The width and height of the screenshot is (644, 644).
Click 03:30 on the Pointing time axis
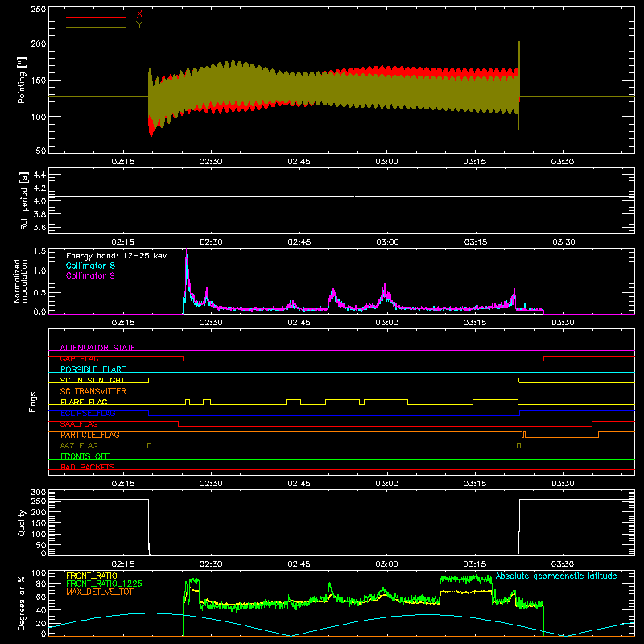[562, 162]
